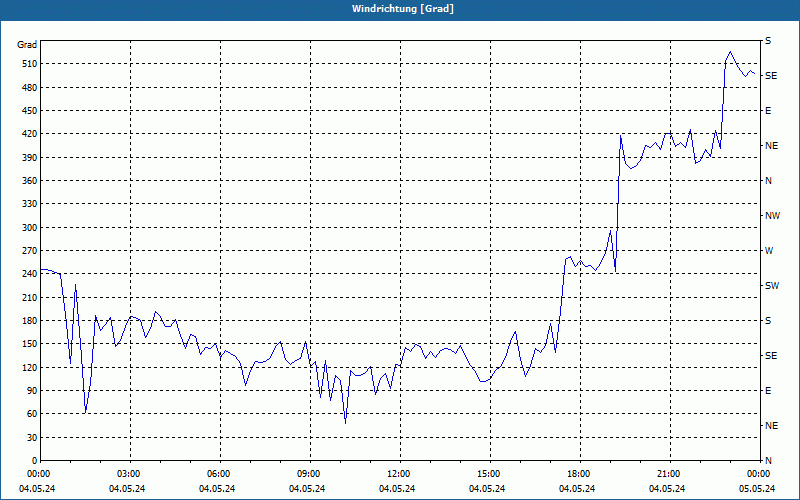Select the 150 degree axis label
Viewport: 800px width, 500px height.
(29, 344)
